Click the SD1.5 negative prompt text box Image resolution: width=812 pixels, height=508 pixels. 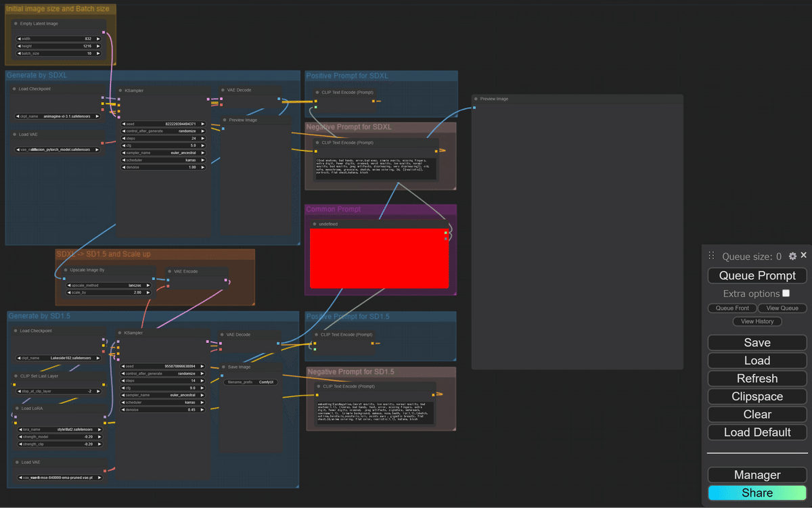[376, 412]
